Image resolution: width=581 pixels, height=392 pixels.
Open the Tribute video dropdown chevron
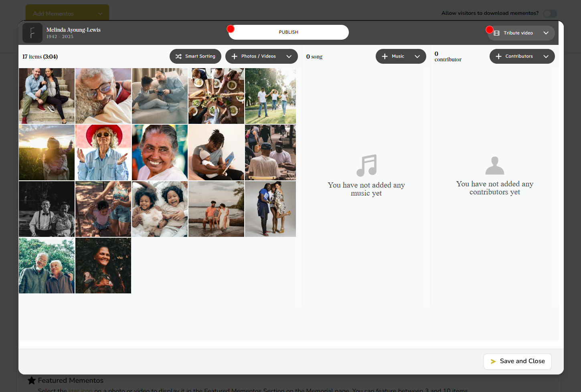546,33
